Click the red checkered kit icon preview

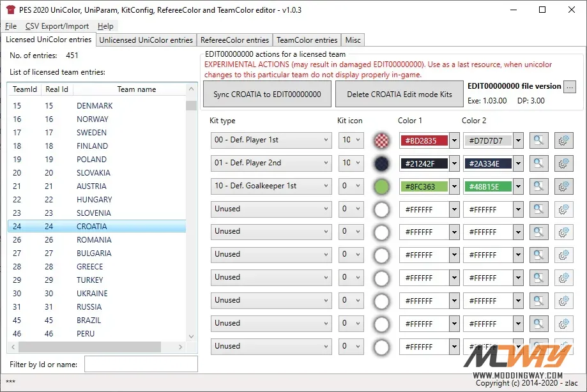(x=381, y=140)
